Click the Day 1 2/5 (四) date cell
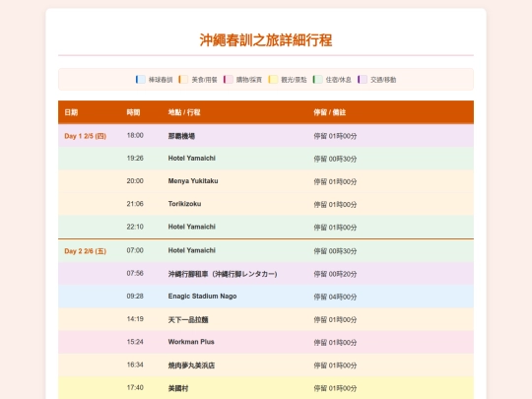The image size is (532, 399). pyautogui.click(x=85, y=136)
